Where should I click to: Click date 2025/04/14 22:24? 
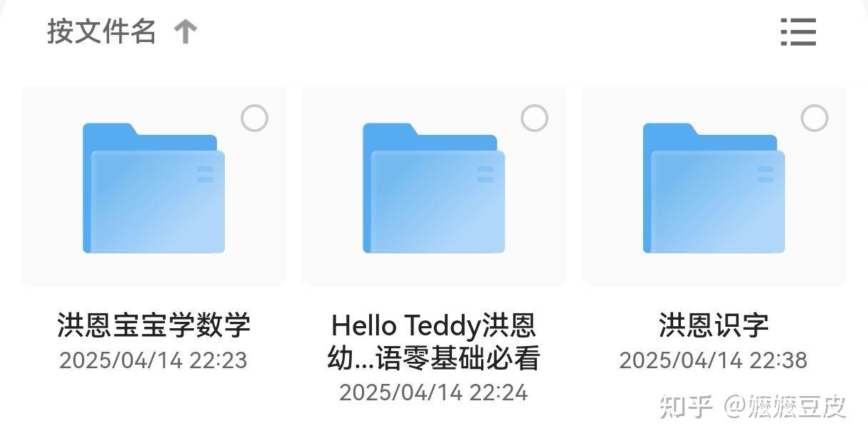click(x=433, y=392)
